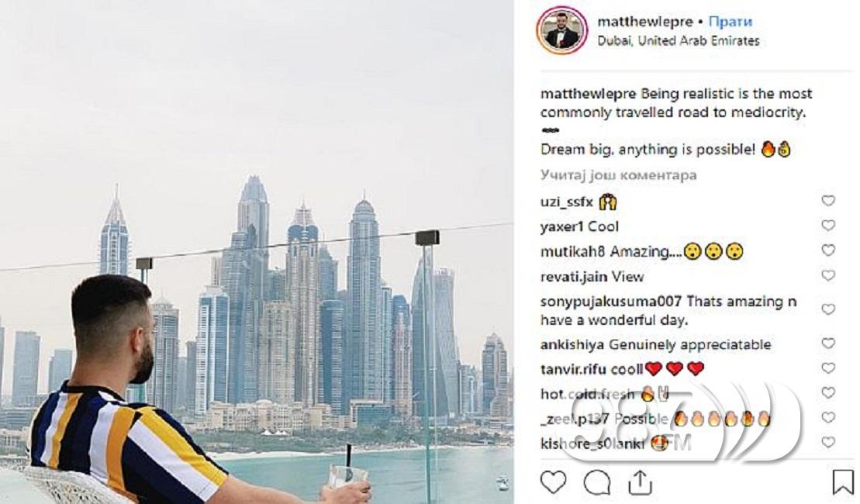Like the uzi_ssfx comment
The width and height of the screenshot is (860, 504).
pos(828,201)
